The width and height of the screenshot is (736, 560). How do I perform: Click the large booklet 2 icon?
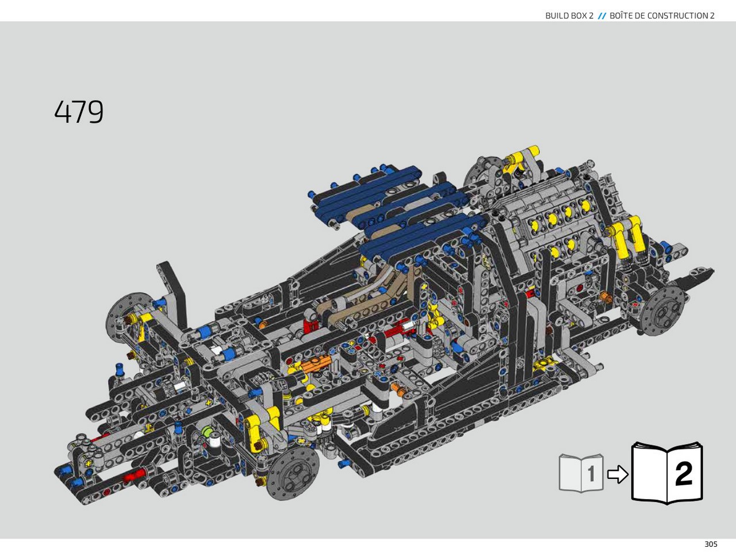pyautogui.click(x=667, y=473)
